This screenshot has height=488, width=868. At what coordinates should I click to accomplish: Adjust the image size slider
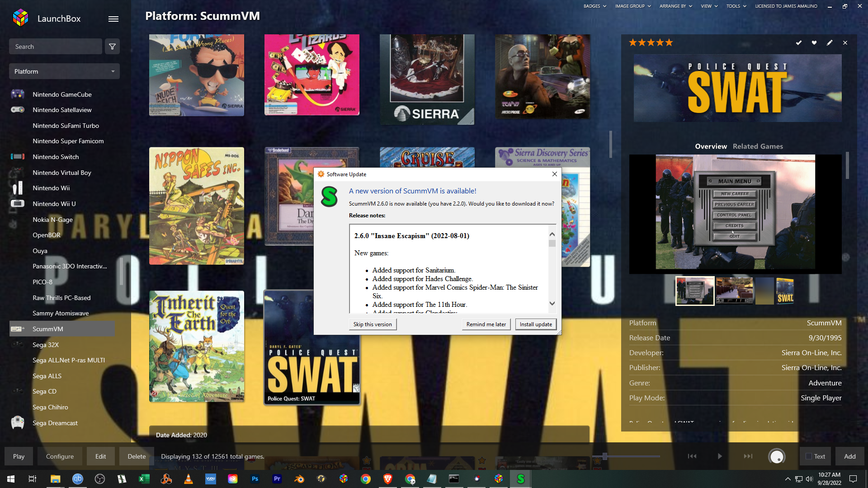click(604, 456)
